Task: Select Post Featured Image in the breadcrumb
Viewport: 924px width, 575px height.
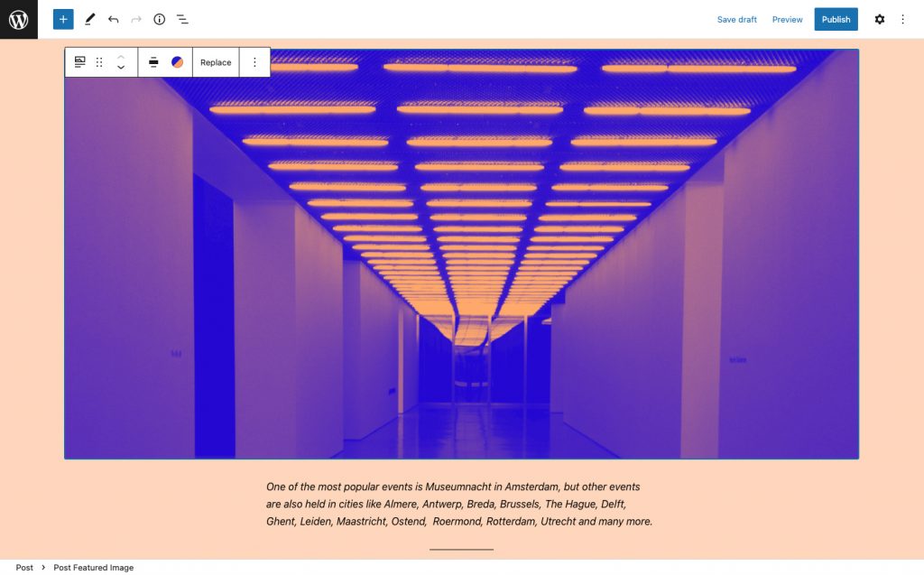Action: pyautogui.click(x=94, y=568)
